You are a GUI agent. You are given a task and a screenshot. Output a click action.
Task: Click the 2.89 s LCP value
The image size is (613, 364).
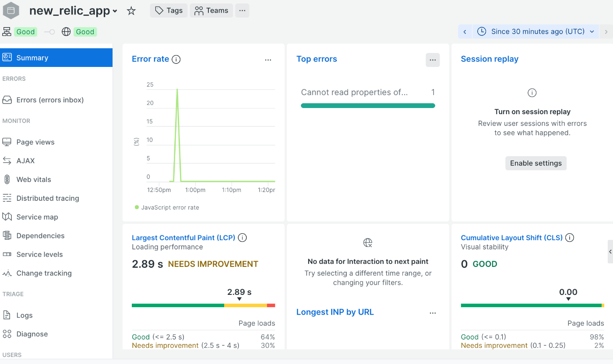148,264
